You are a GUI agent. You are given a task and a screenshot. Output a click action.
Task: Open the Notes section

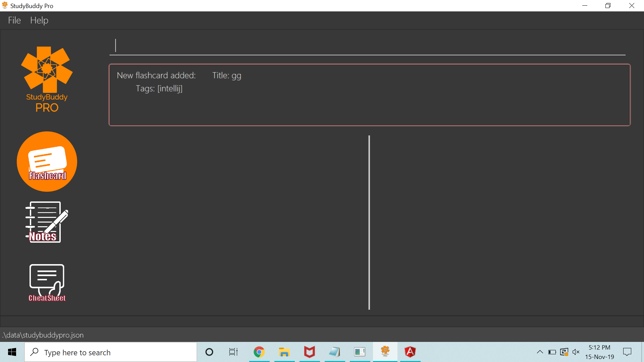coord(47,222)
